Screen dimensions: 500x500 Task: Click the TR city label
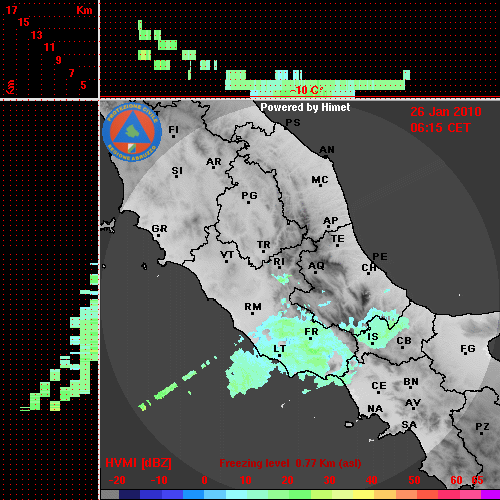[x=264, y=245]
